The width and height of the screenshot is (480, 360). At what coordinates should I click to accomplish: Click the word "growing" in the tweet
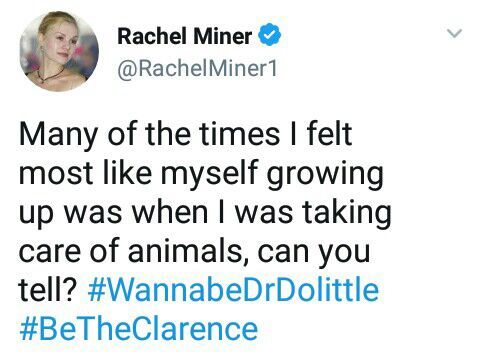325,175
